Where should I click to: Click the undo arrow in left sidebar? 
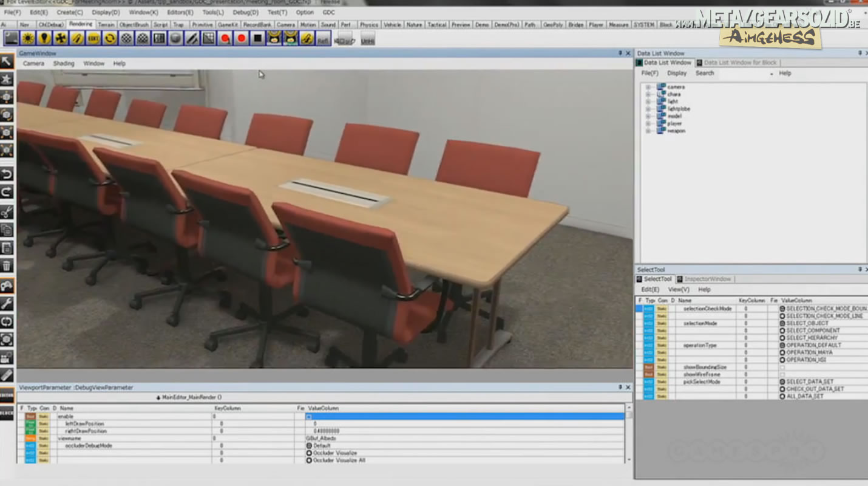tap(7, 175)
